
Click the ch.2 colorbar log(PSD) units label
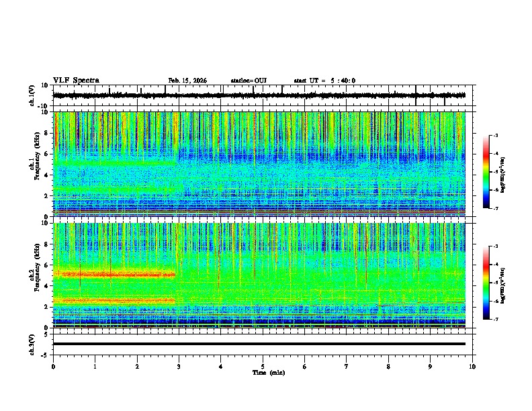click(503, 285)
